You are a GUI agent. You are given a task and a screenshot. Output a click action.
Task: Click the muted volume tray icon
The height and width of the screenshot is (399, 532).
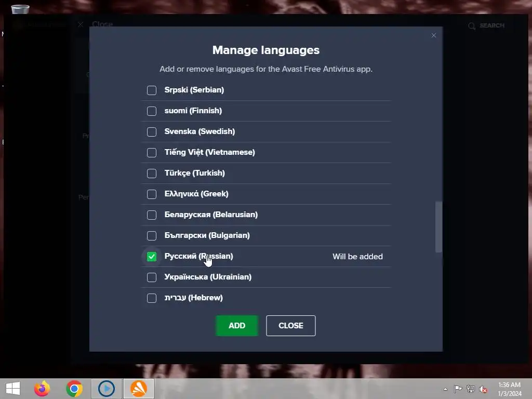[x=483, y=389]
